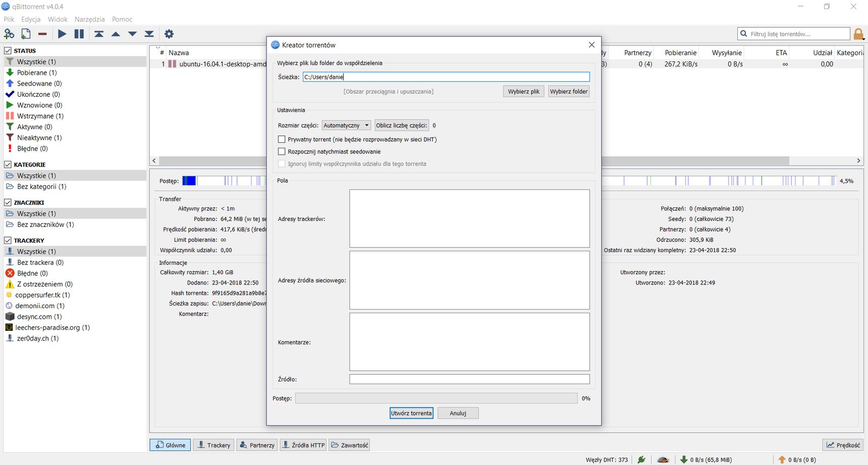Filter by Ukończone (0) status
Viewport: 868px width, 465px height.
[75, 94]
